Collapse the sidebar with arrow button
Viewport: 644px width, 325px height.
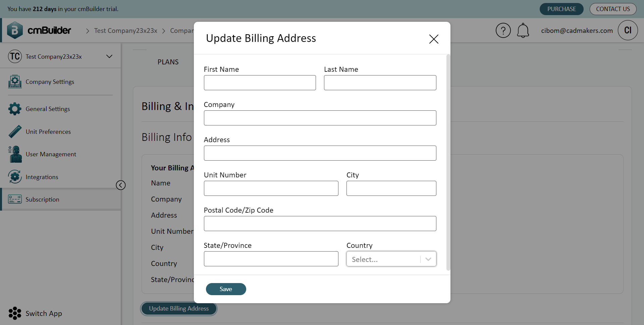tap(121, 185)
